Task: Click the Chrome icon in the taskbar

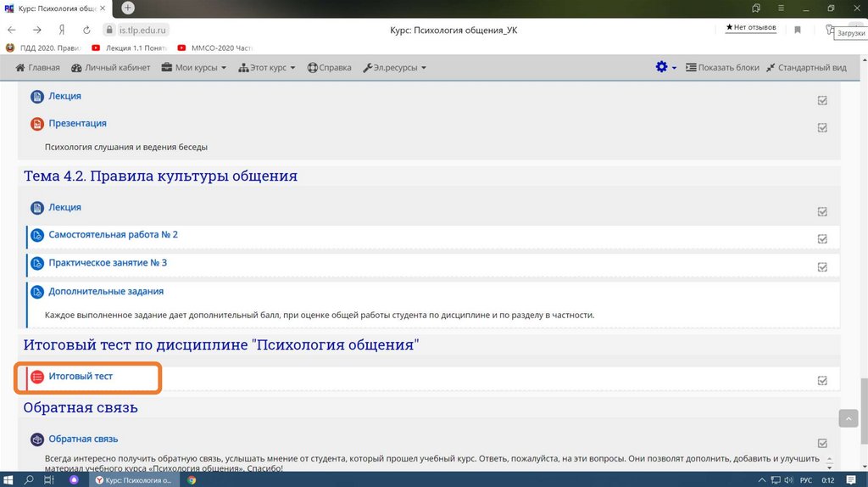Action: click(x=192, y=479)
